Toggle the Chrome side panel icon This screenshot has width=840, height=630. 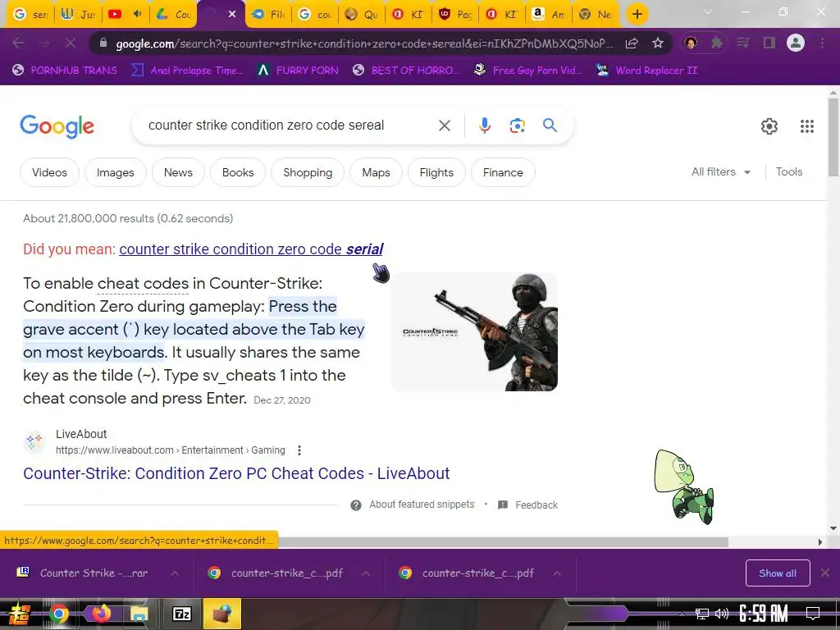click(x=769, y=43)
